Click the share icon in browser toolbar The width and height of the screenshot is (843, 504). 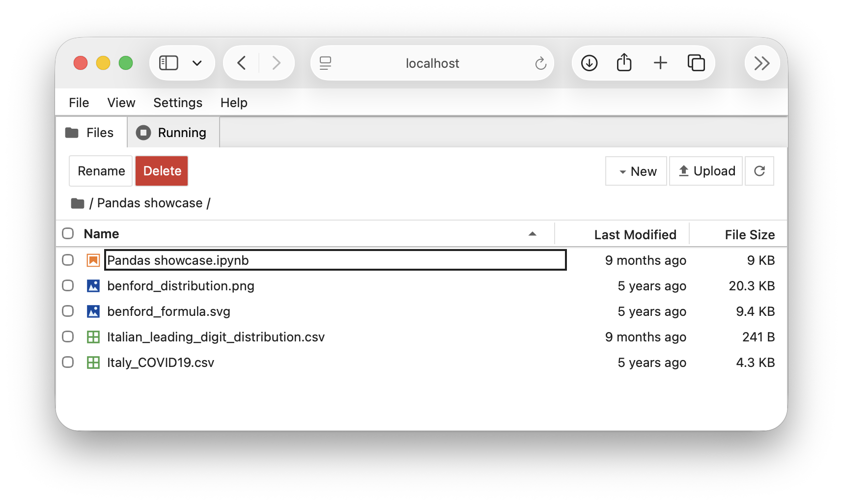click(624, 62)
